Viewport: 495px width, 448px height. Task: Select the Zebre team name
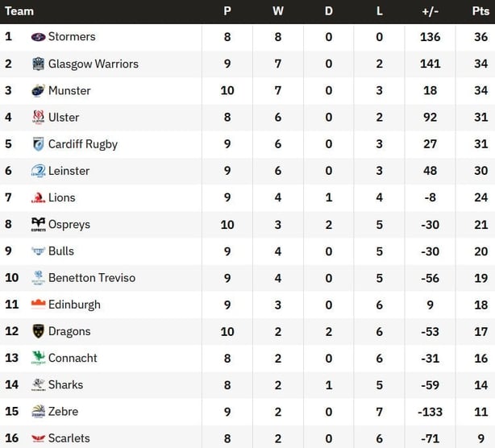(63, 412)
